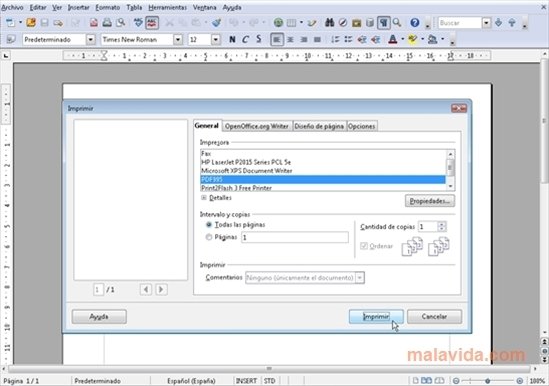Image resolution: width=549 pixels, height=386 pixels.
Task: Select the Todas las páginas radio button
Action: point(209,225)
